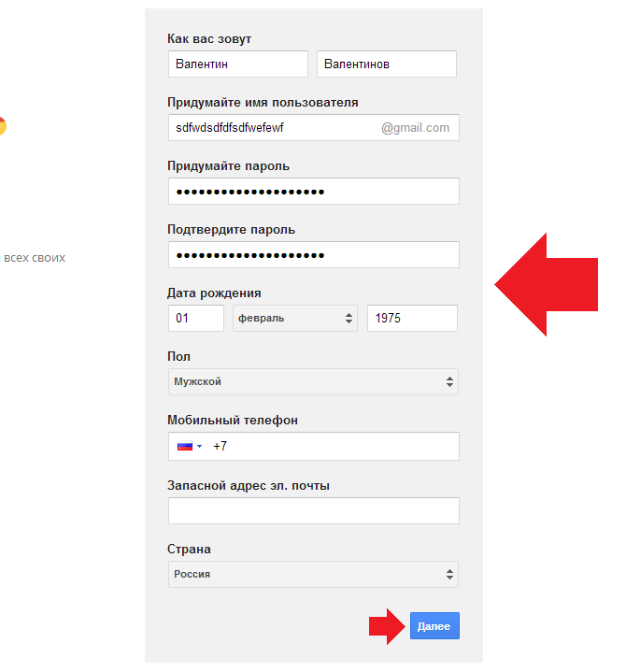Click the @gmail.com suffix text
Image resolution: width=626 pixels, height=672 pixels.
pyautogui.click(x=415, y=128)
